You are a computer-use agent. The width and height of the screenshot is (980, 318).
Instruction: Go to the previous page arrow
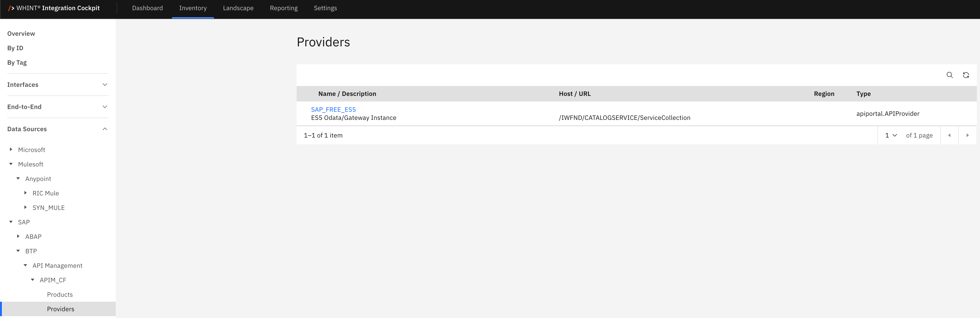pyautogui.click(x=949, y=135)
